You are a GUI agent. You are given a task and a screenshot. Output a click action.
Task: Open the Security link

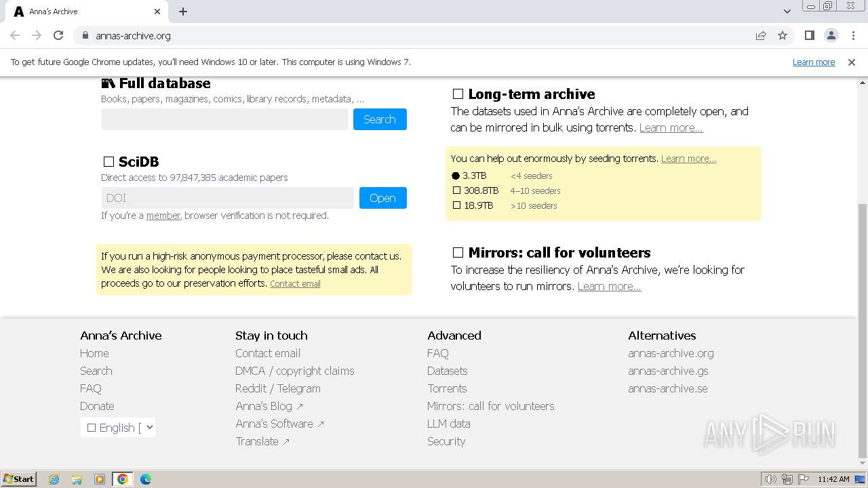point(446,441)
